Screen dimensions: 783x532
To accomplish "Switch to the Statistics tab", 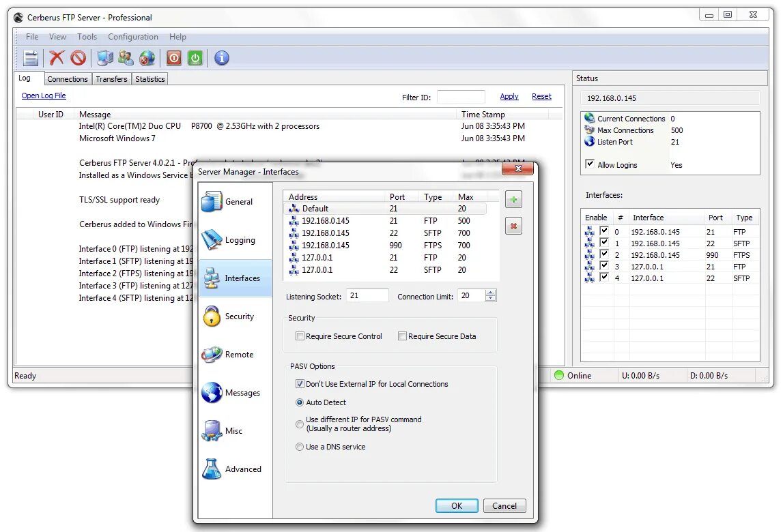I will [x=150, y=79].
